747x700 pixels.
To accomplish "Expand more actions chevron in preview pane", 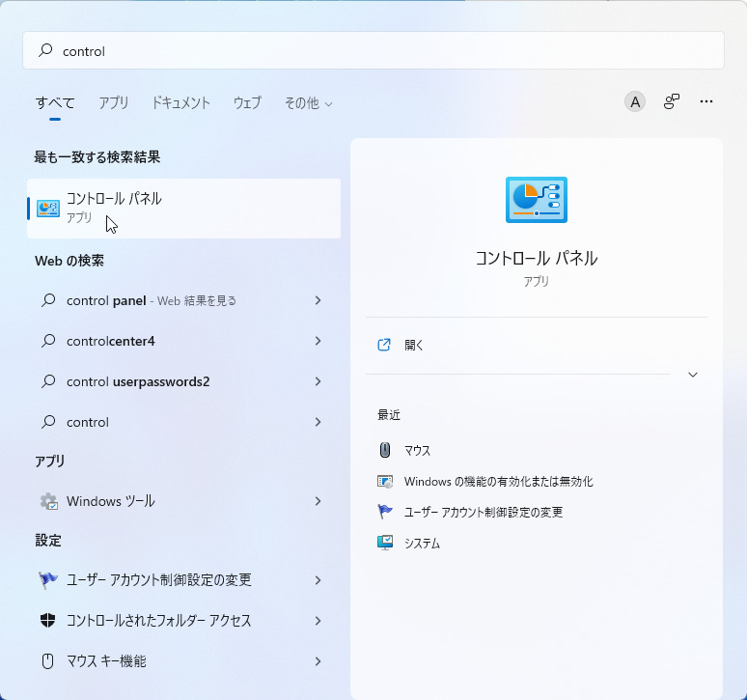I will pos(693,375).
